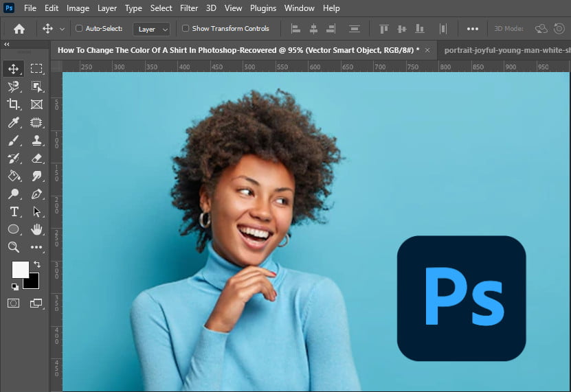Swap foreground and background colors

click(x=37, y=264)
